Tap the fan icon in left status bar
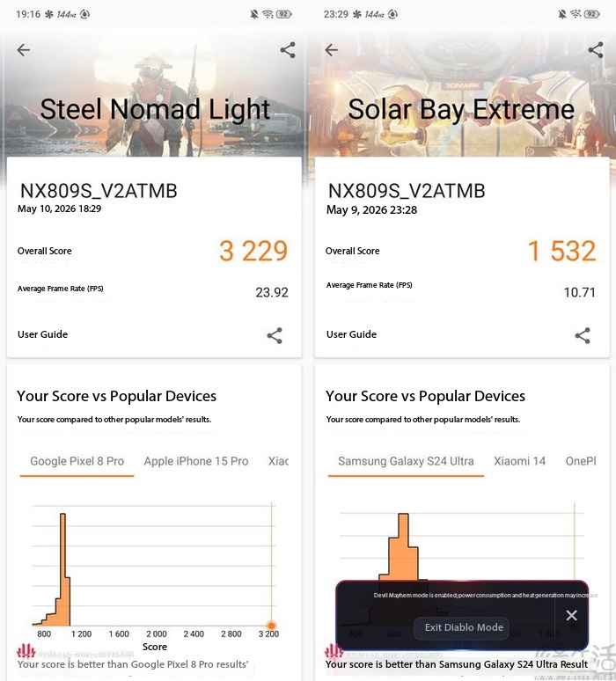Image resolution: width=616 pixels, height=681 pixels. 49,14
